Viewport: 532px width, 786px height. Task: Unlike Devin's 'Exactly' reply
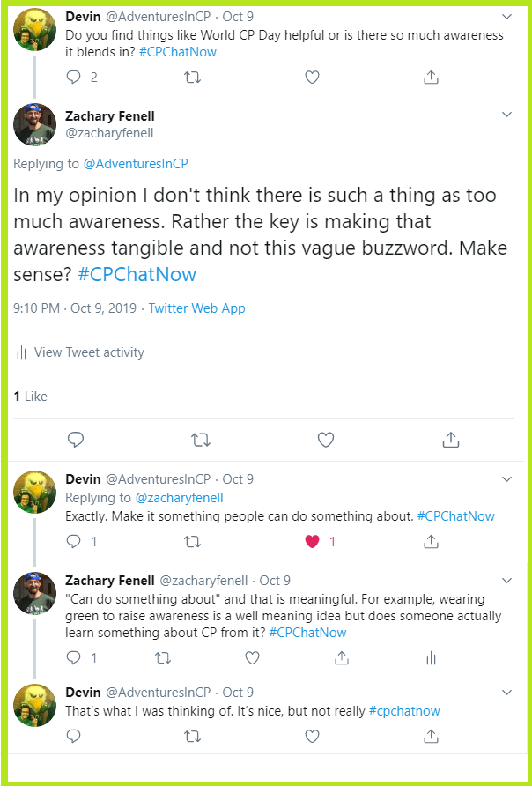pyautogui.click(x=312, y=541)
